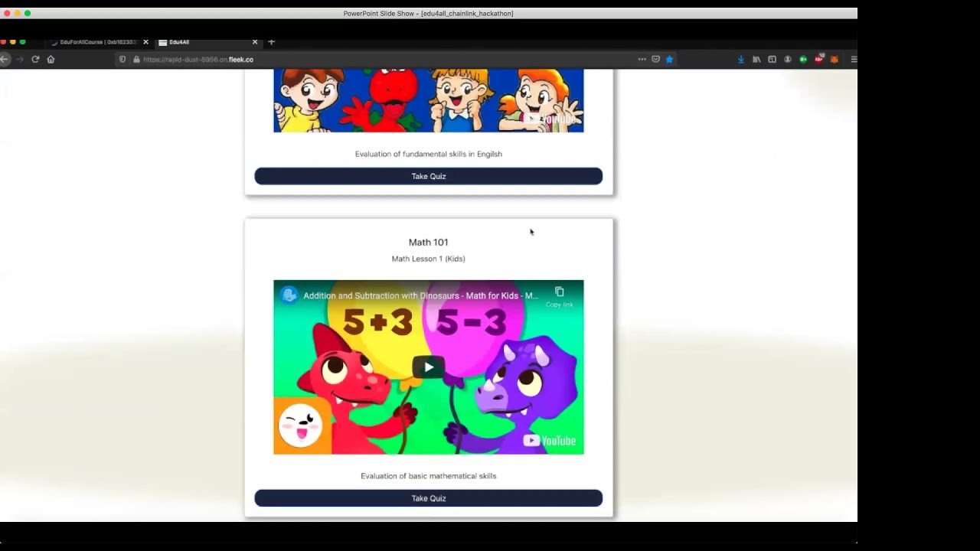This screenshot has height=551, width=980.
Task: Click the Math video title link
Action: point(420,295)
